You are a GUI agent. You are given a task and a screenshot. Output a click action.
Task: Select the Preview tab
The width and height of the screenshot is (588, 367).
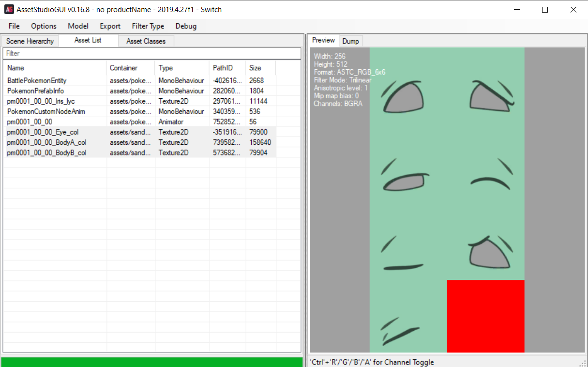(x=323, y=40)
